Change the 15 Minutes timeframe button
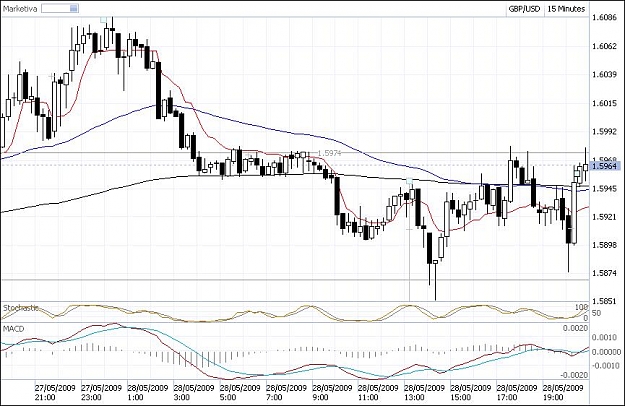Viewport: 625px width, 406px height. [x=566, y=9]
